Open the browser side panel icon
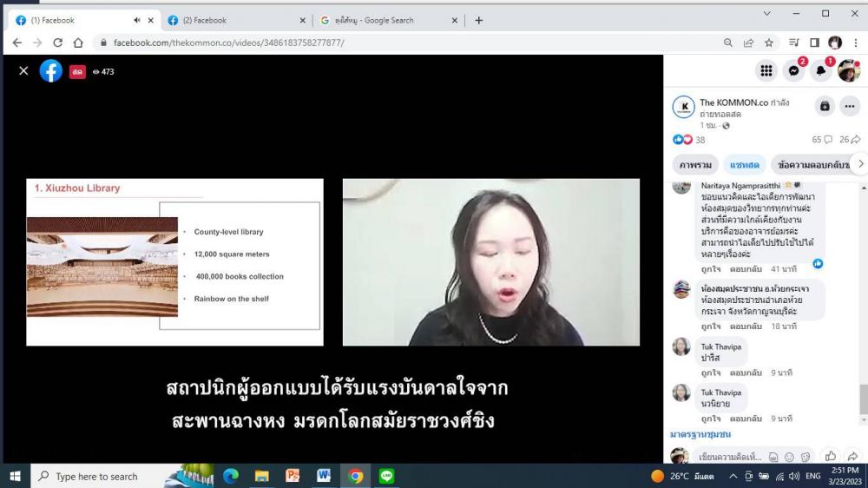This screenshot has height=488, width=868. click(x=814, y=43)
